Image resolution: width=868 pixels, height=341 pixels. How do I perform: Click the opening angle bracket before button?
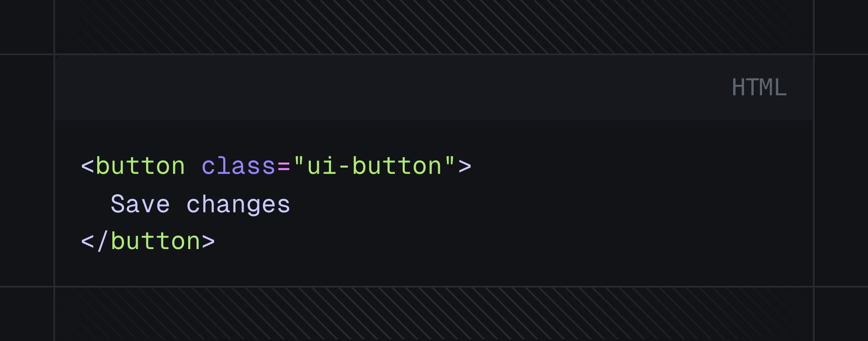pyautogui.click(x=87, y=166)
